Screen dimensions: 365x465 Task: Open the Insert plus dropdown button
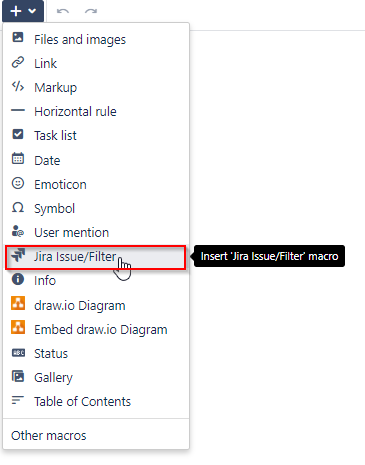tap(23, 11)
